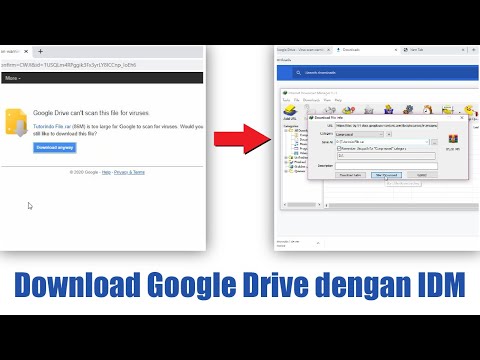Click the Stop All icon in IDM toolbar

tap(349, 110)
